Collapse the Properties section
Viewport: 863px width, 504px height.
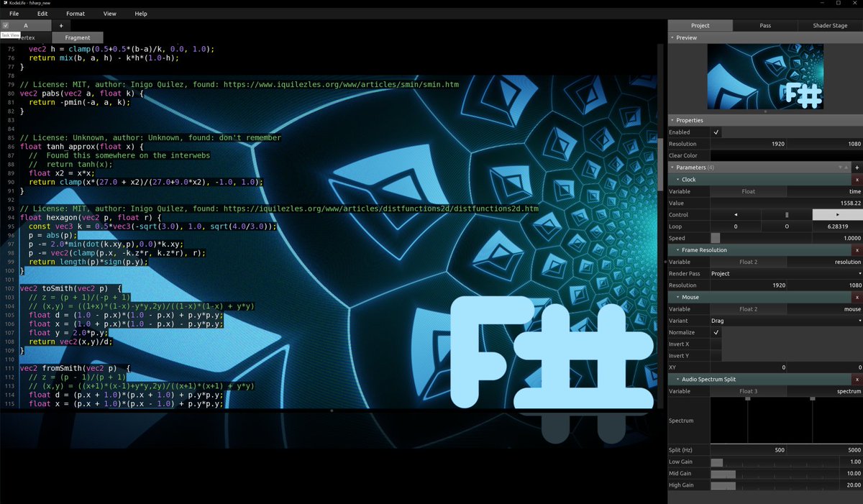[672, 120]
